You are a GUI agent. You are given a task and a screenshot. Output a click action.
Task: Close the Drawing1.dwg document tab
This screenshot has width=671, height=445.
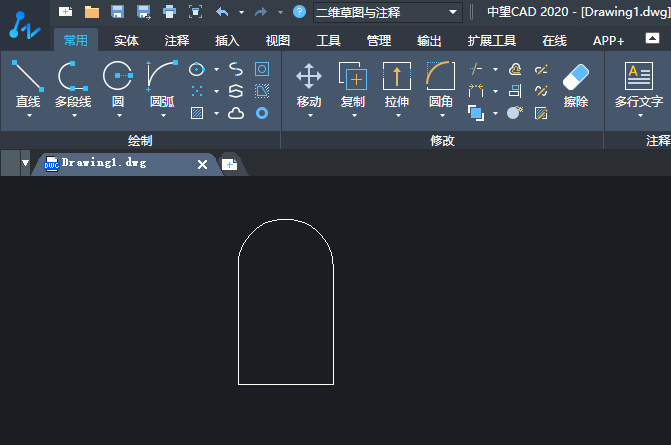tap(202, 164)
